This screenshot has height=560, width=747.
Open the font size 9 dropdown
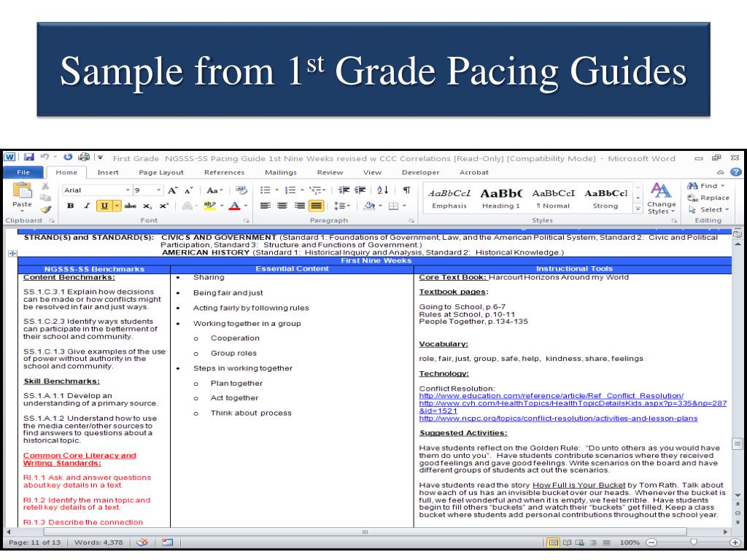tap(158, 190)
